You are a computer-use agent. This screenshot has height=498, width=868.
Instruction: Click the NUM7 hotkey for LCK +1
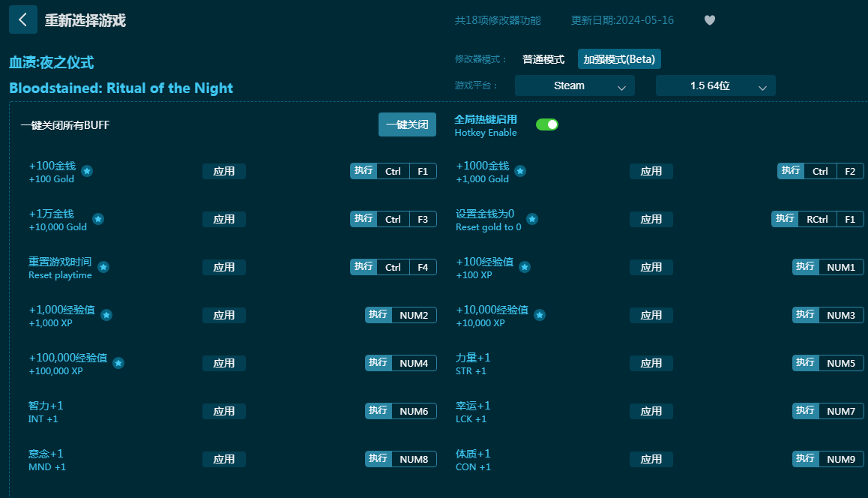[x=828, y=412]
